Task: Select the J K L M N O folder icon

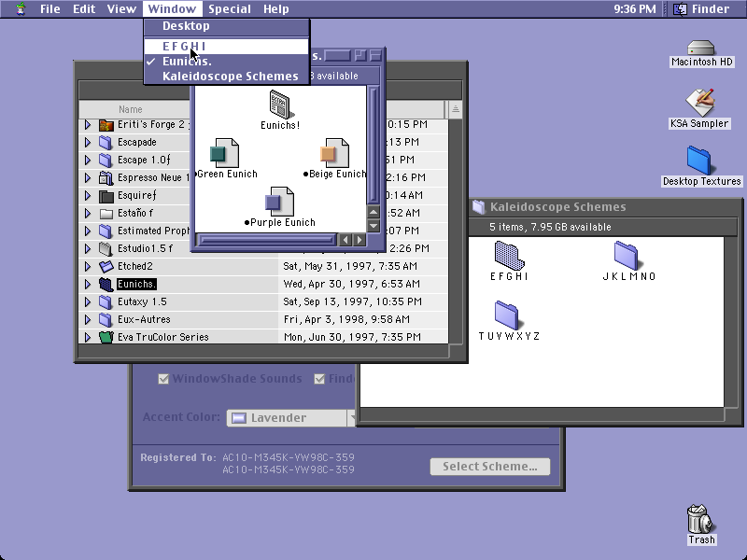Action: 627,255
